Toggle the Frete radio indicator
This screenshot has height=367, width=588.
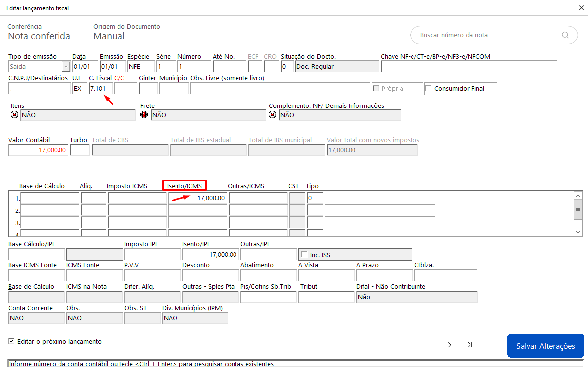pos(144,115)
